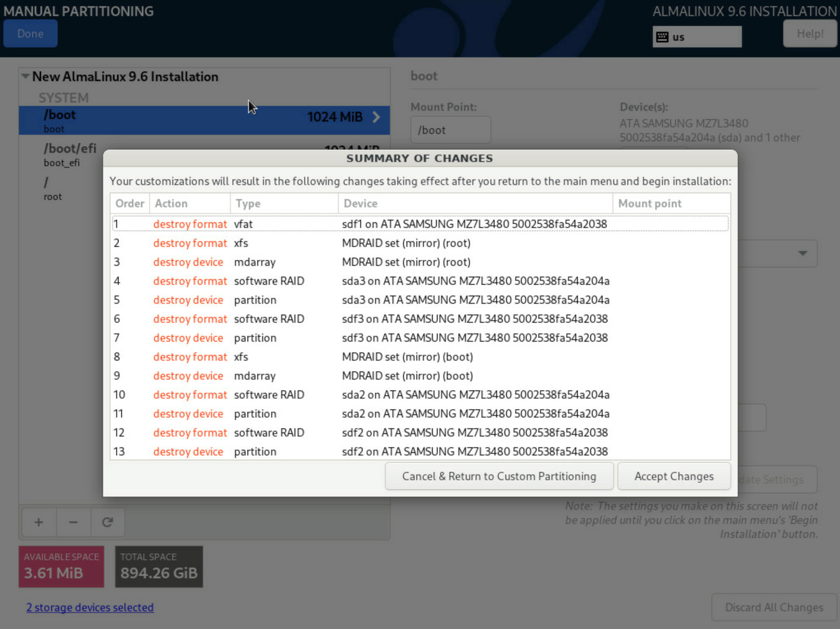Sort by the Action column header
This screenshot has width=840, height=629.
pyautogui.click(x=190, y=203)
